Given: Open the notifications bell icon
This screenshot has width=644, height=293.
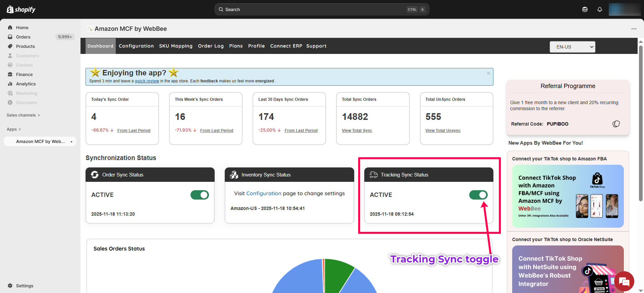Looking at the screenshot, I should coord(600,9).
